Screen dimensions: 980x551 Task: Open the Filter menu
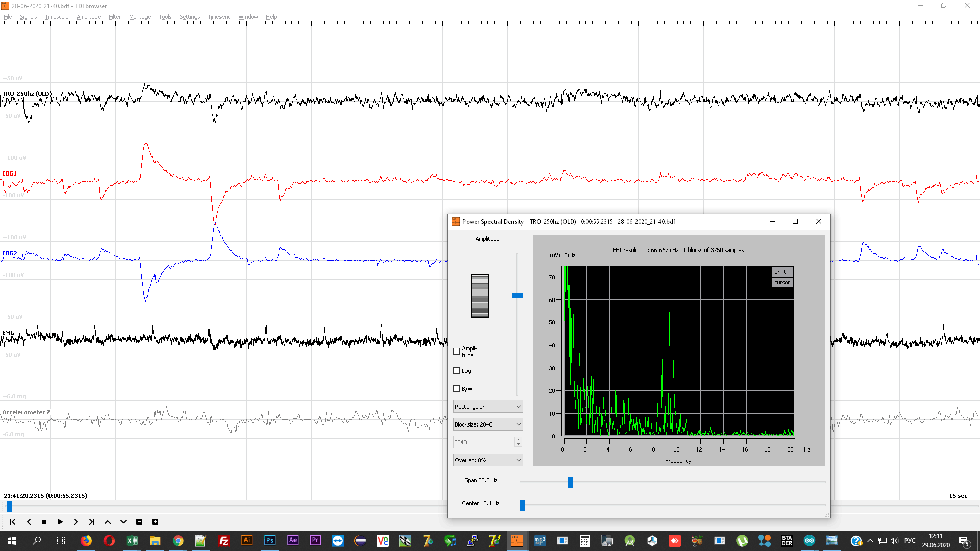[115, 17]
